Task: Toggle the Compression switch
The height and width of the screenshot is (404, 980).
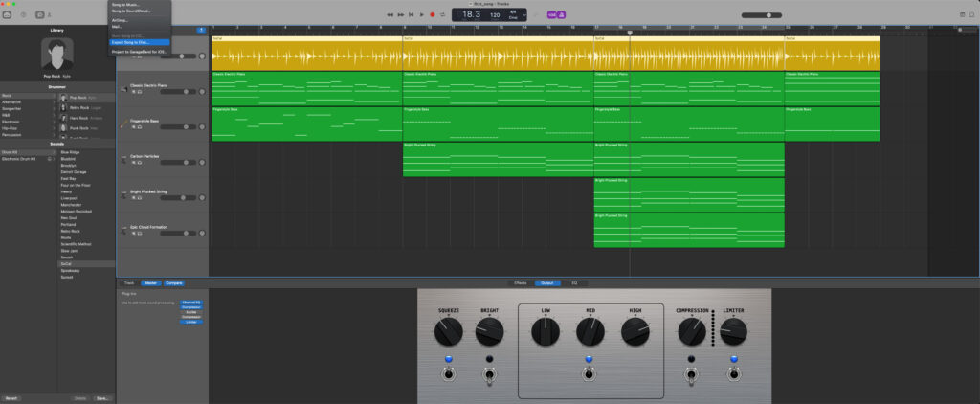Action: (x=691, y=372)
